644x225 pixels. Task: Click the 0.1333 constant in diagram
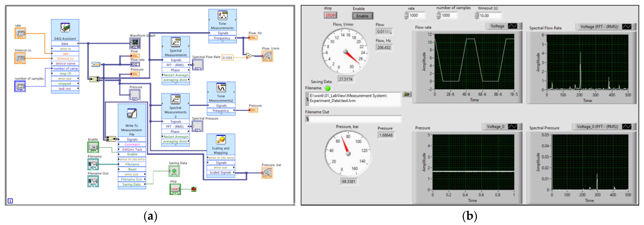[x=227, y=58]
